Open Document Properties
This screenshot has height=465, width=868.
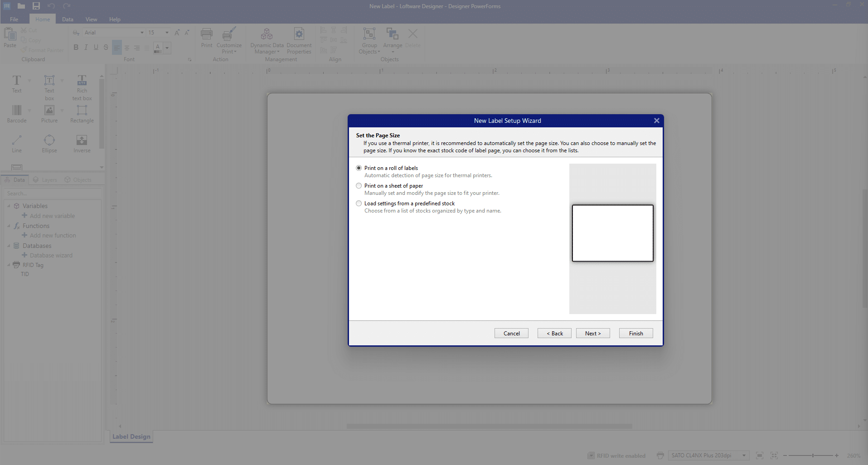click(299, 41)
